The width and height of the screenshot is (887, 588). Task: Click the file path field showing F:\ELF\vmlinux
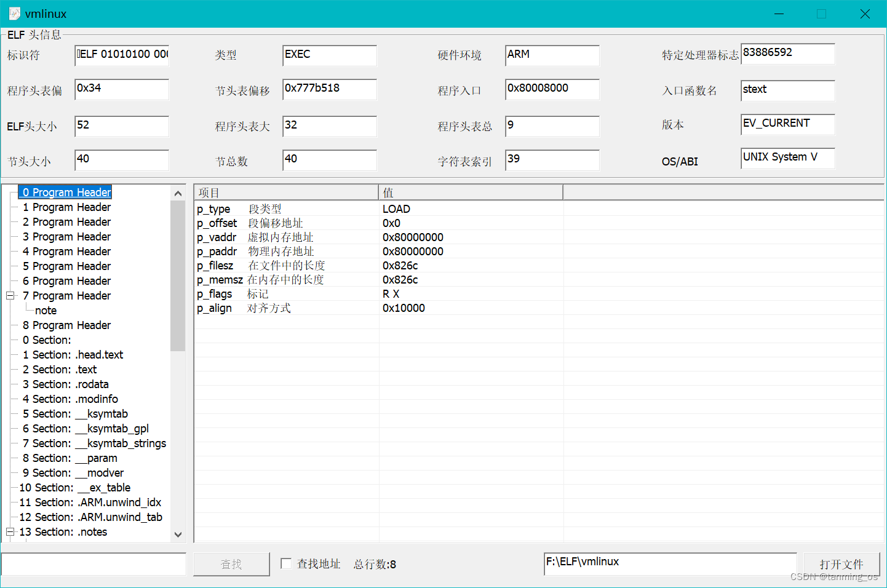click(669, 562)
